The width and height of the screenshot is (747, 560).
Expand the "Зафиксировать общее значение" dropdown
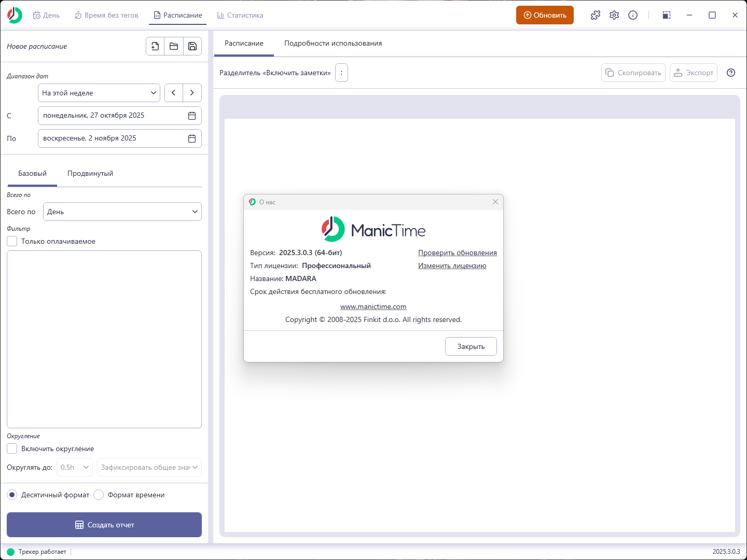click(149, 467)
